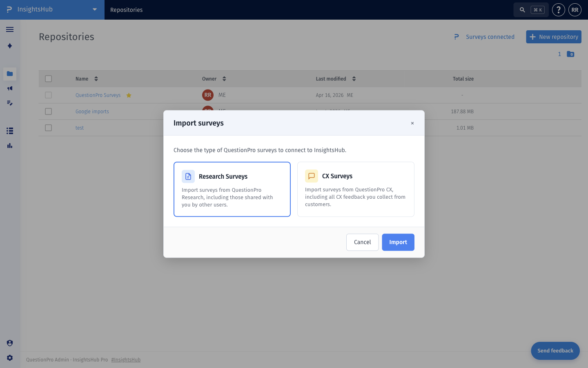
Task: Open the InsightsHub product switcher dropdown arrow
Action: pos(95,9)
